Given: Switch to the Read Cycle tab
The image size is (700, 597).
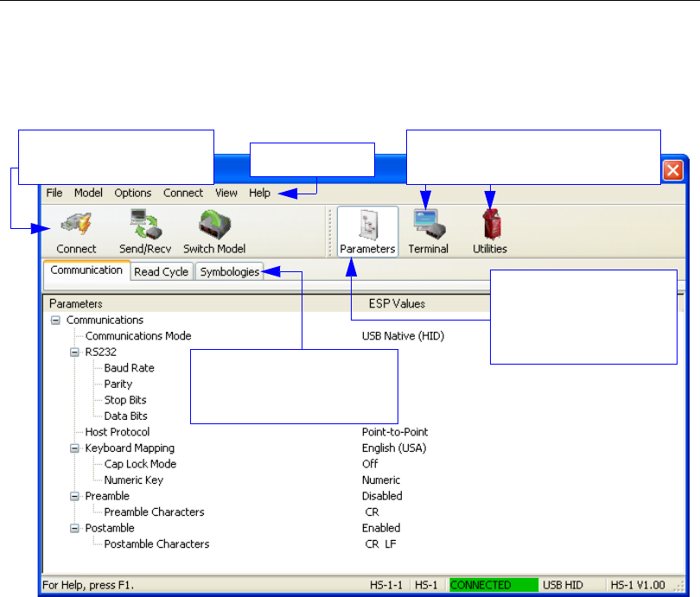Looking at the screenshot, I should tap(161, 272).
